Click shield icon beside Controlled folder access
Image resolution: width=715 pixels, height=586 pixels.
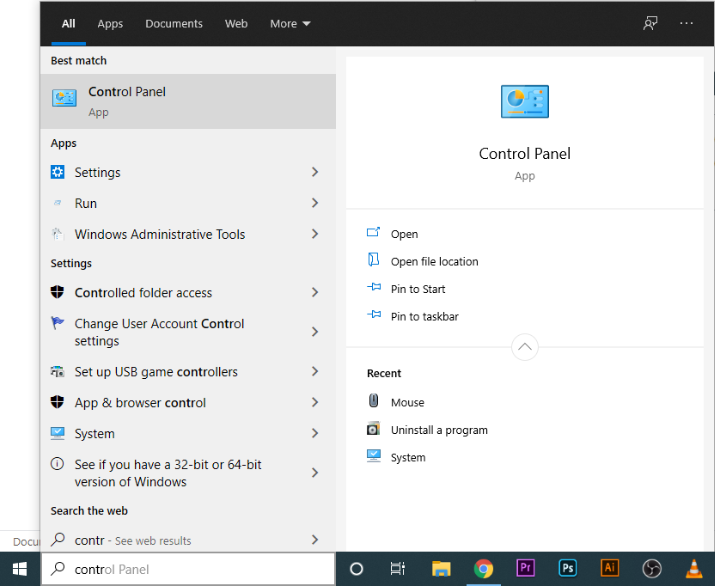tap(57, 292)
